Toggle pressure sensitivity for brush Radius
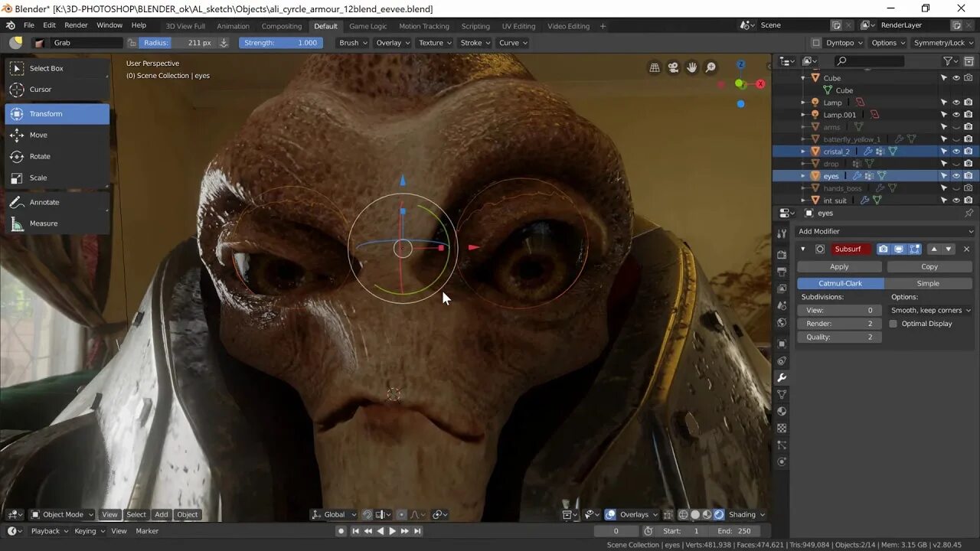The height and width of the screenshot is (551, 980). click(x=224, y=43)
